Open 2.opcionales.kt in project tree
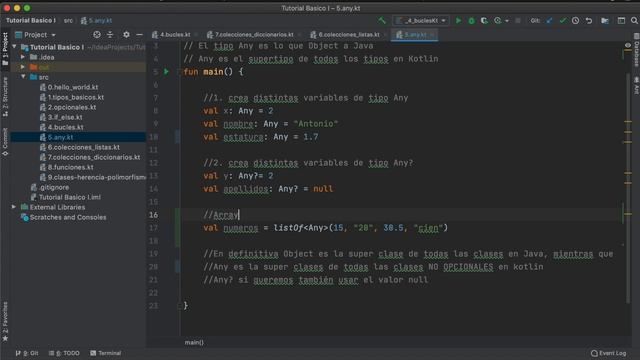Image resolution: width=640 pixels, height=360 pixels. 72,107
